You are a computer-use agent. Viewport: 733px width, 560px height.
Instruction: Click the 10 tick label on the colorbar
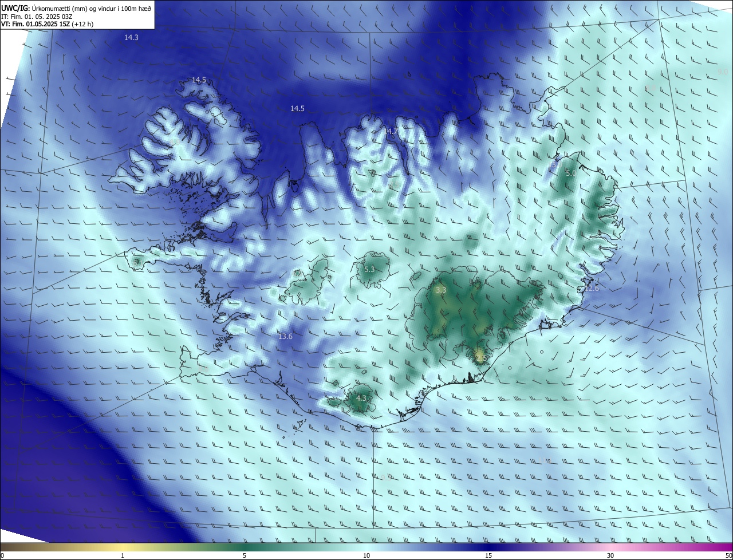coord(366,555)
